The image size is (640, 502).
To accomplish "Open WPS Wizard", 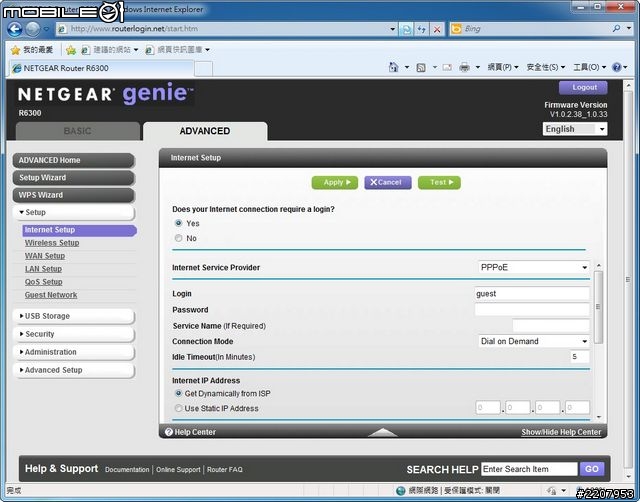I will pos(73,195).
